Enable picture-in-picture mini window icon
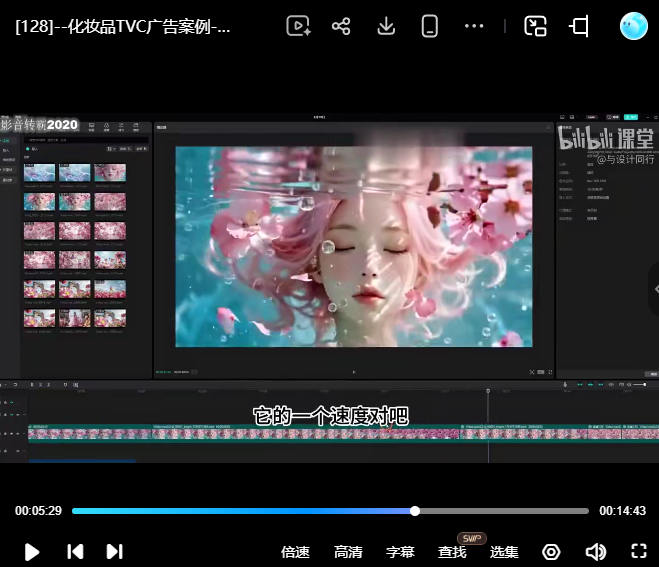659x567 pixels. tap(535, 26)
